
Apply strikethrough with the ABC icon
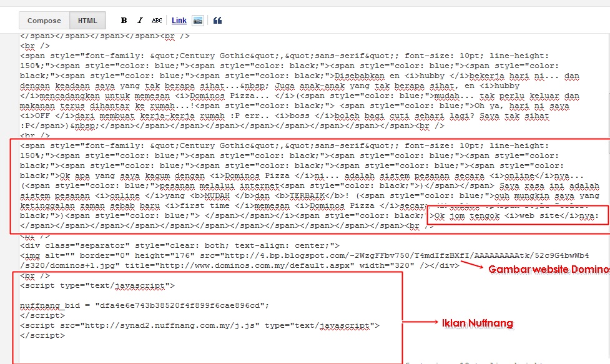coord(157,20)
